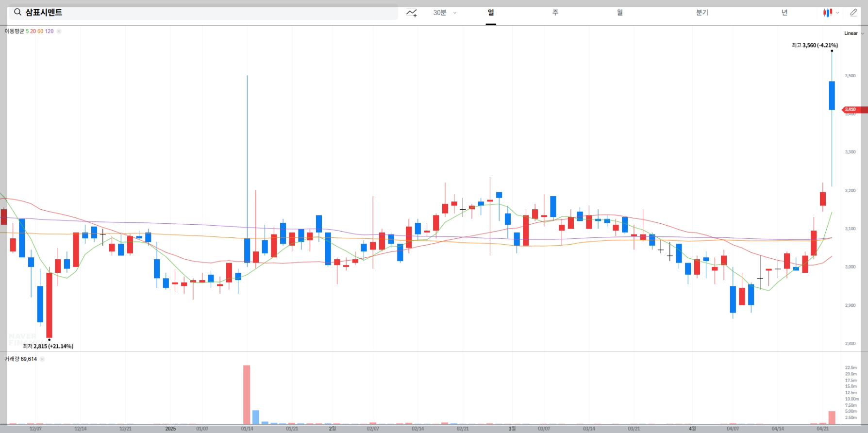Click the 12/07 date axis label
The image size is (868, 433).
pyautogui.click(x=35, y=429)
